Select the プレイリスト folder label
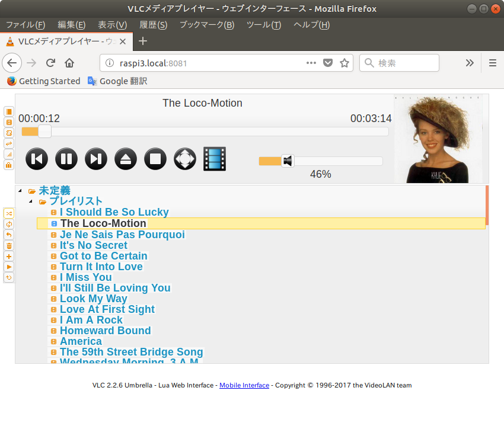The height and width of the screenshot is (429, 504). [x=76, y=201]
